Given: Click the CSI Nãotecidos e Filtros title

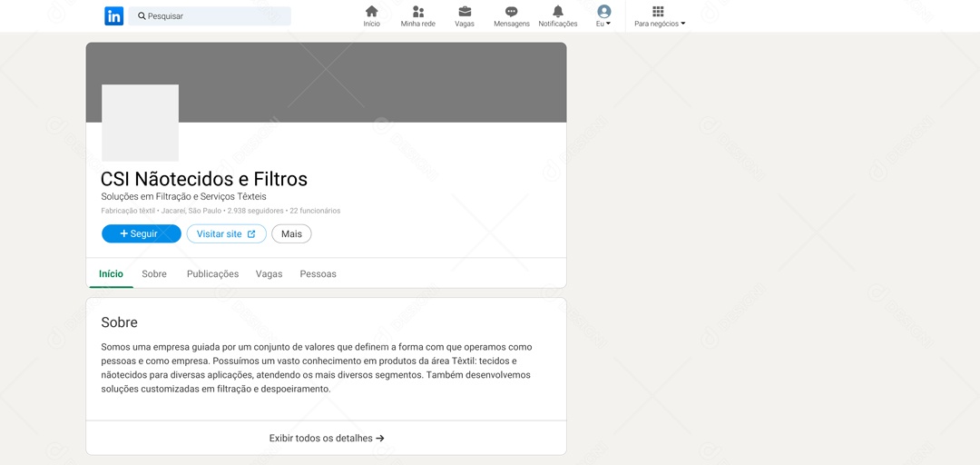Looking at the screenshot, I should click(204, 179).
